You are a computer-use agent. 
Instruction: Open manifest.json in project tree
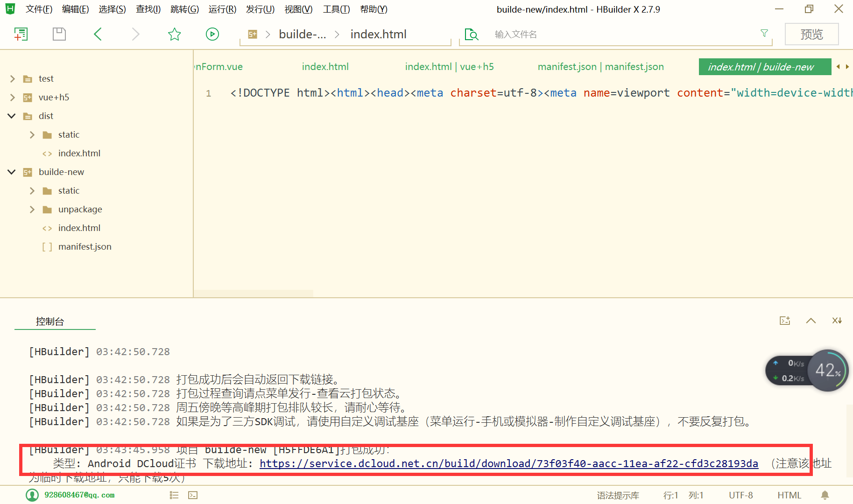85,247
